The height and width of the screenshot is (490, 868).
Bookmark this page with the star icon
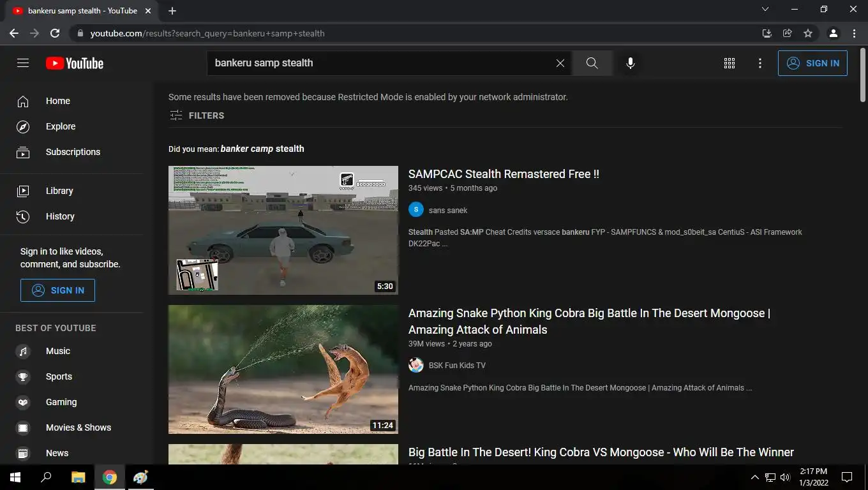click(x=808, y=33)
